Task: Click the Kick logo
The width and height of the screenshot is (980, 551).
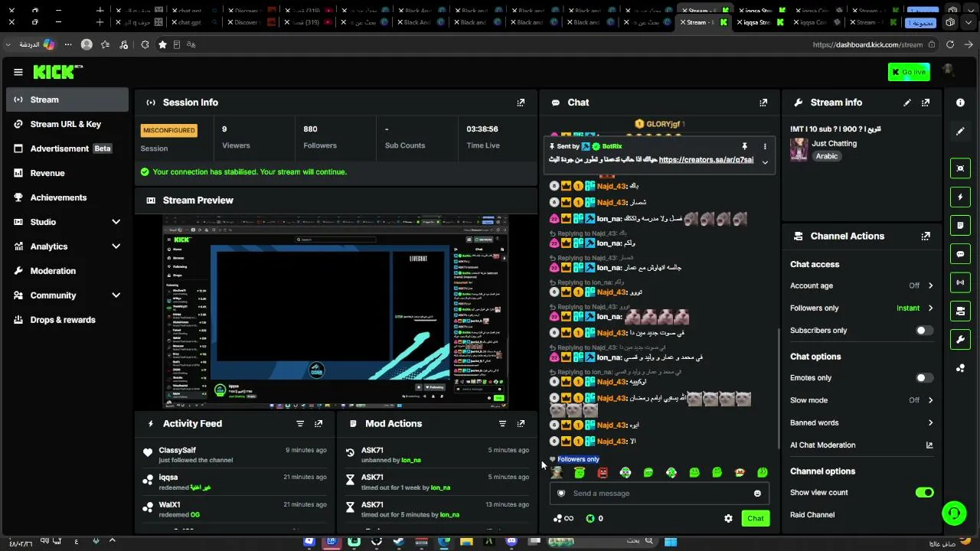Action: pos(57,72)
